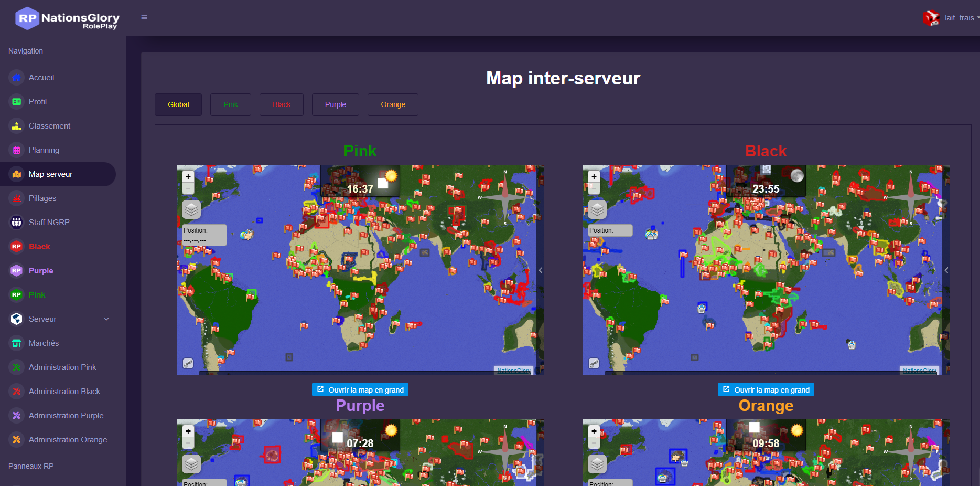Click Administration Orange icon

click(17, 440)
